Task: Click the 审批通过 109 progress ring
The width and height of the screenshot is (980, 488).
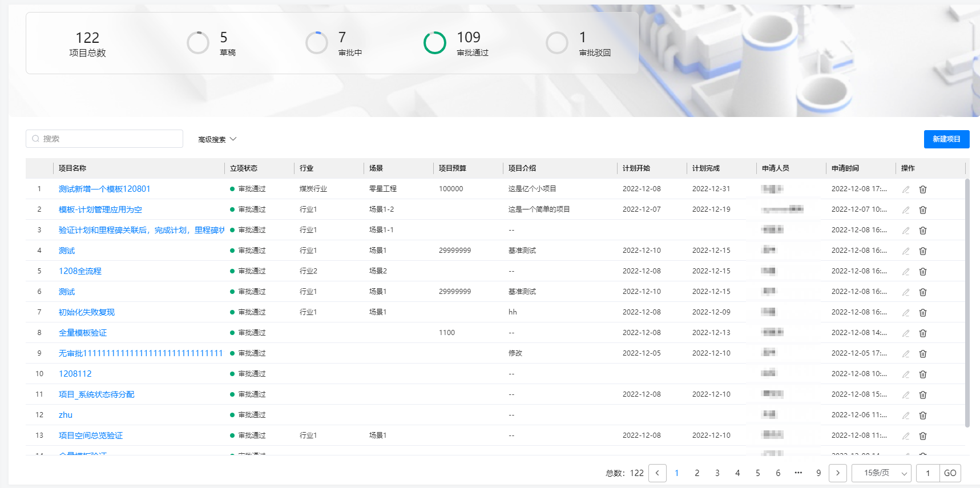Action: coord(435,43)
